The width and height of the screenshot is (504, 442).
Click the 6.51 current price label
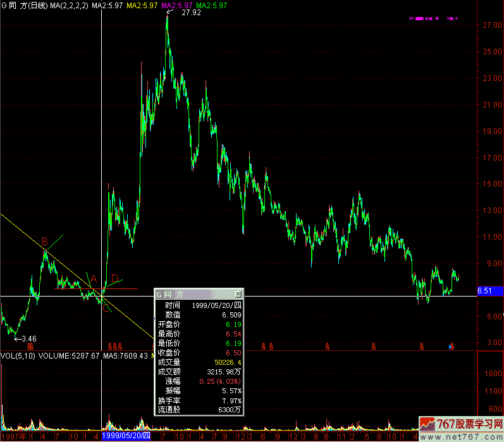(x=485, y=291)
